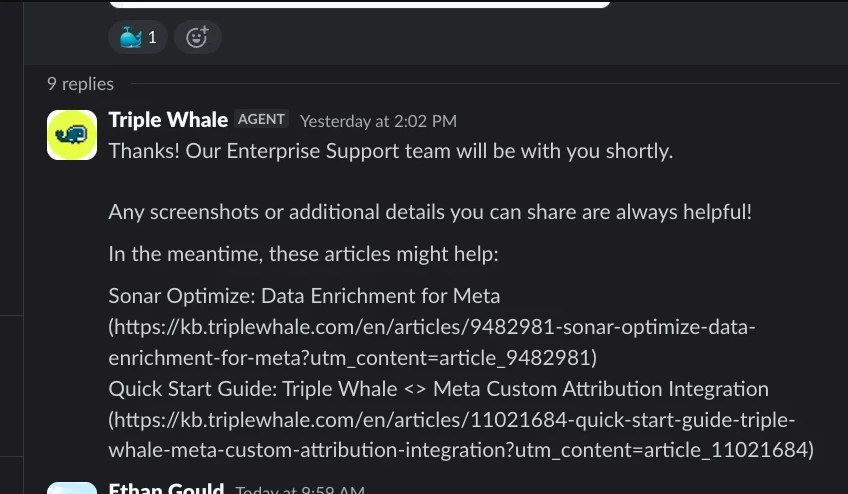Screen dimensions: 848x494
Task: Click the replies divider line
Action: point(485,84)
